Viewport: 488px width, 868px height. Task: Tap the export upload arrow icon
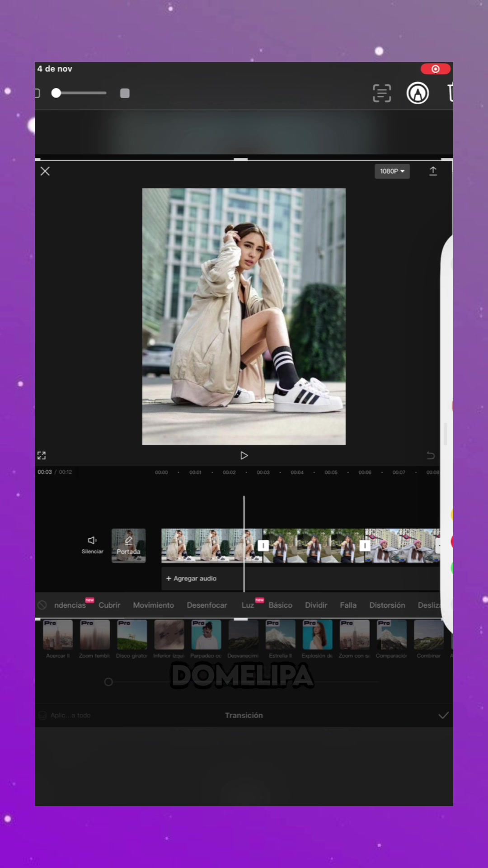(433, 171)
